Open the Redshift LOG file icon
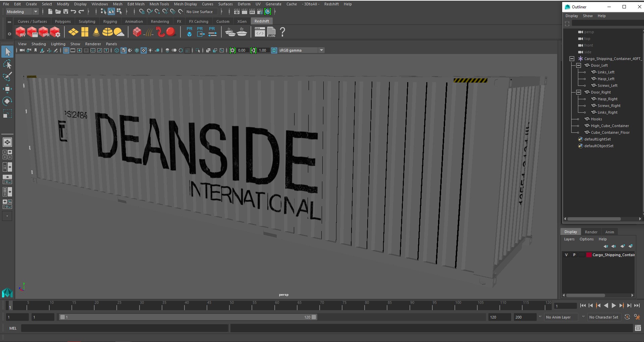Screen dimensions: 644x342 (271, 32)
